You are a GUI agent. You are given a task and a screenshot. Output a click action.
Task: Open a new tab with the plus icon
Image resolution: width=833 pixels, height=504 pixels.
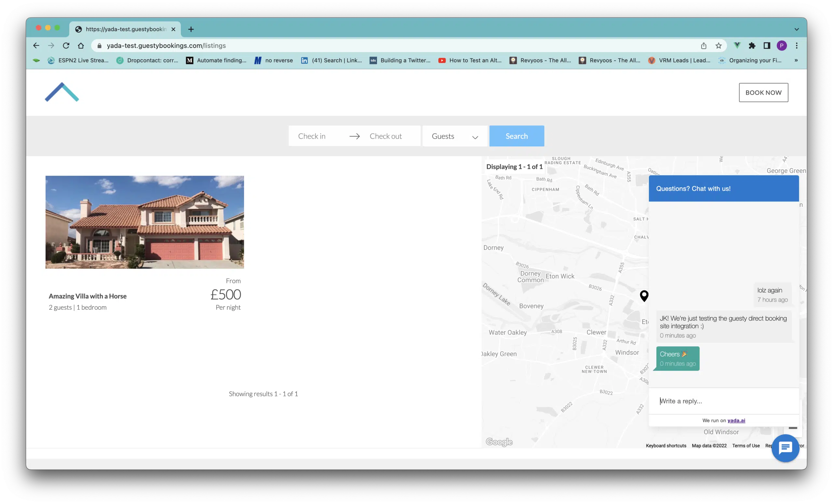(x=191, y=29)
